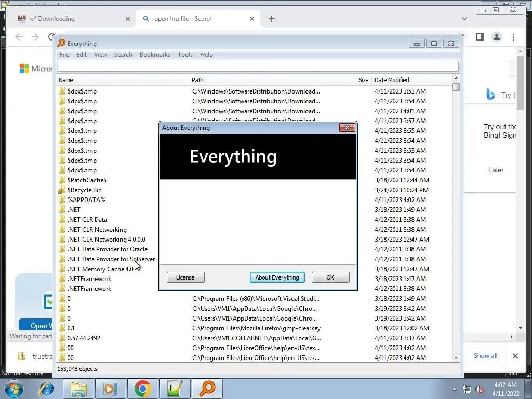Sort results by the Path column

pyautogui.click(x=256, y=80)
